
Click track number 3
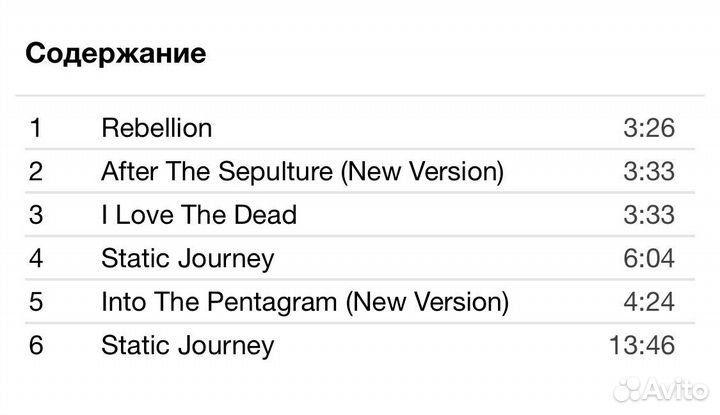click(x=36, y=215)
